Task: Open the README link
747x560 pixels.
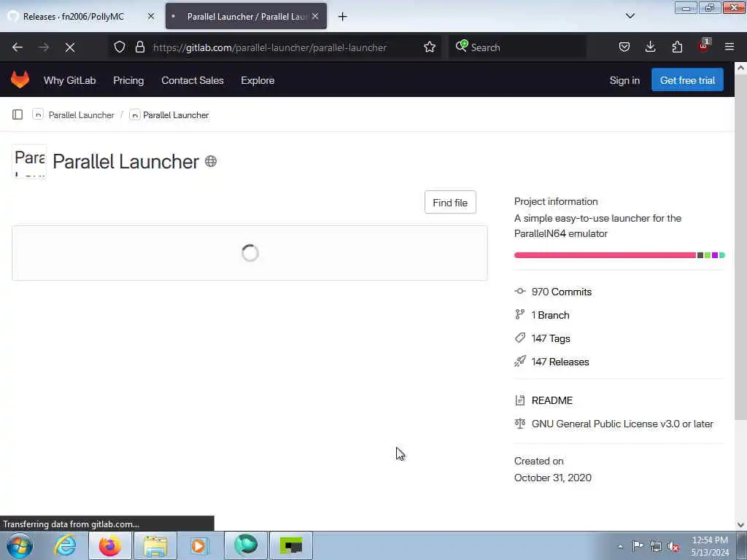Action: [551, 400]
